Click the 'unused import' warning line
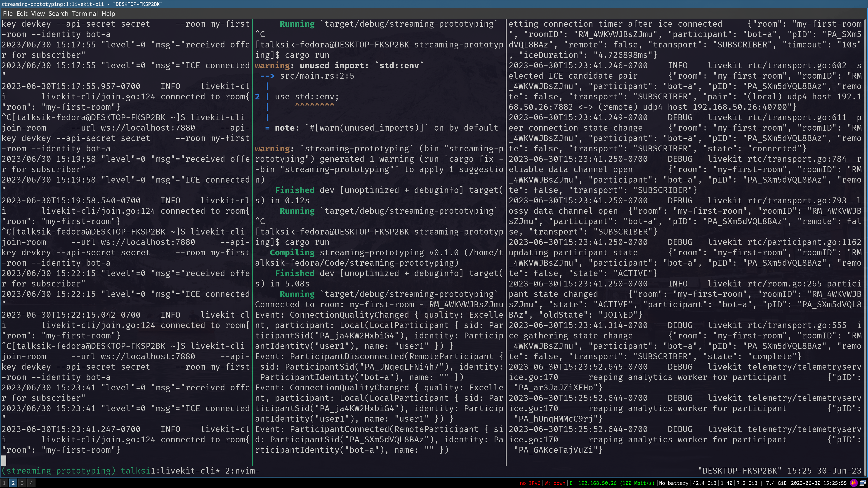 (339, 65)
